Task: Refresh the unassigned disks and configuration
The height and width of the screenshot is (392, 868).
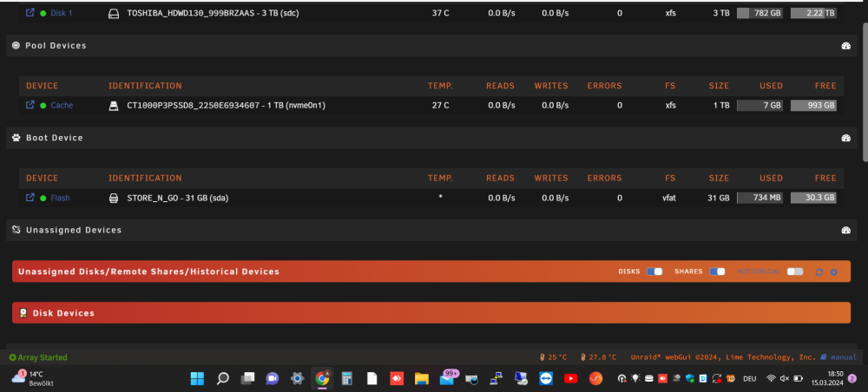Action: click(x=819, y=272)
